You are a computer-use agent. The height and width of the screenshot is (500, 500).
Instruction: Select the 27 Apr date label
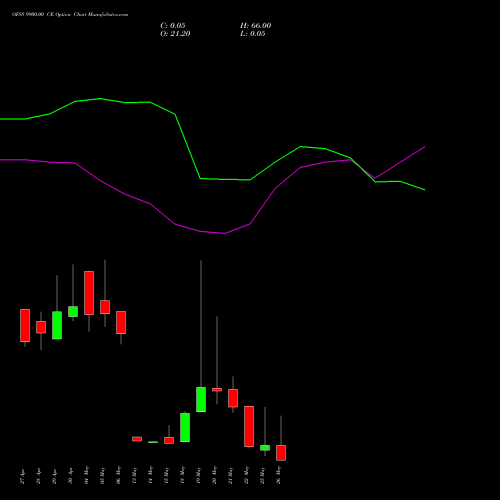coord(23,476)
